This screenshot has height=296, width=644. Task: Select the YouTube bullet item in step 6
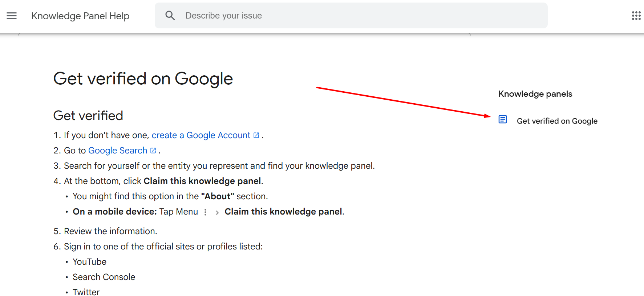pos(89,261)
